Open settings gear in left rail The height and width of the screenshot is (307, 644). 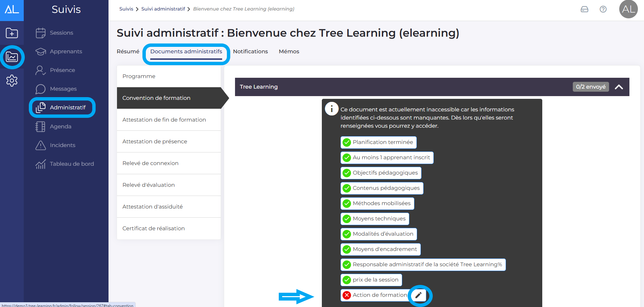click(x=12, y=80)
